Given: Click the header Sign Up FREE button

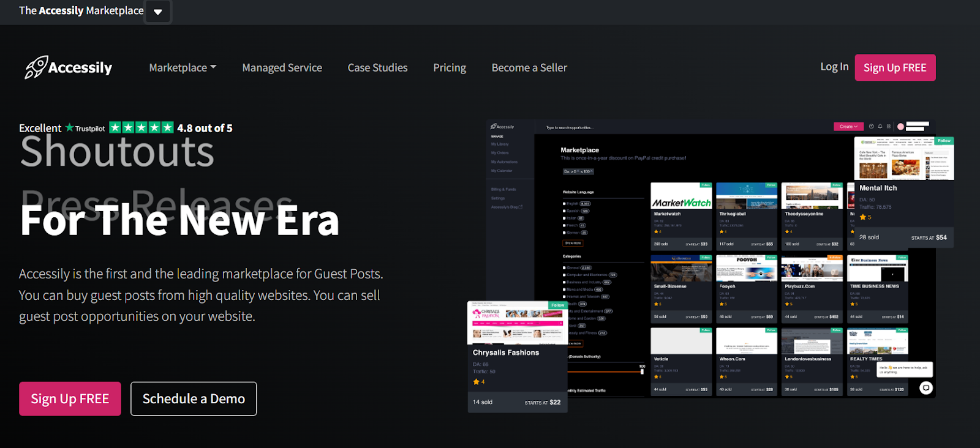Looking at the screenshot, I should point(895,67).
